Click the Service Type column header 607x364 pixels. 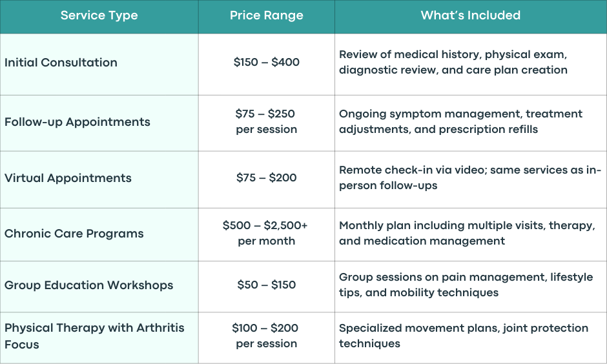(x=99, y=15)
